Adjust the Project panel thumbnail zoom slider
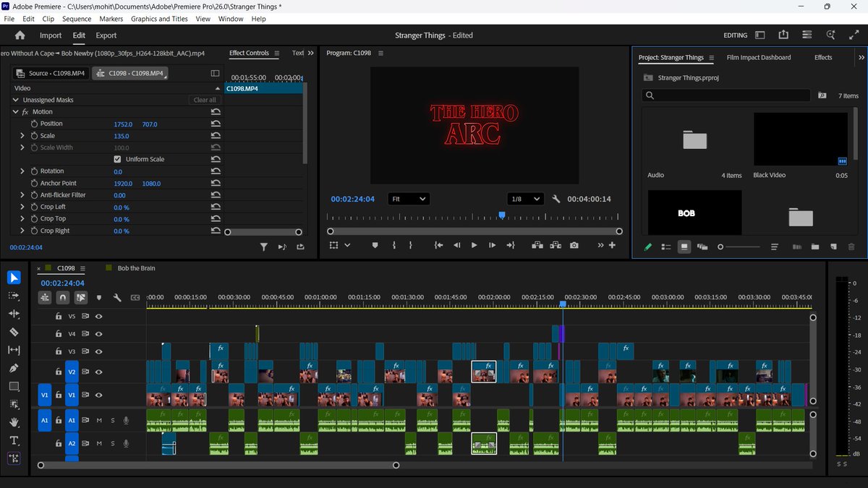 [740, 247]
